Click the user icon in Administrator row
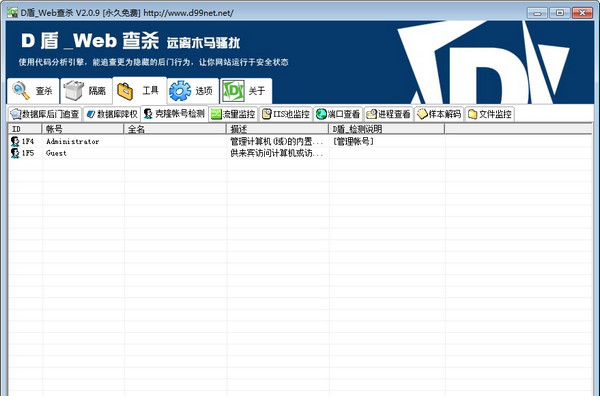This screenshot has width=600, height=411. tap(15, 142)
